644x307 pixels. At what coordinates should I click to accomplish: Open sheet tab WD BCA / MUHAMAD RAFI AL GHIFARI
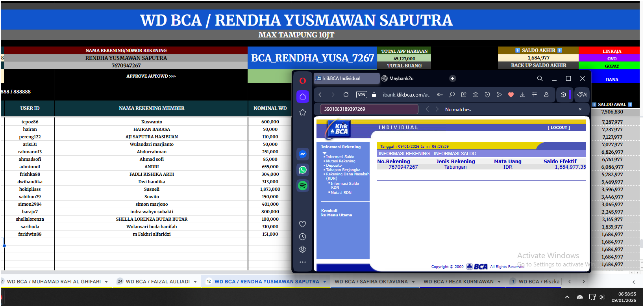[x=54, y=282]
